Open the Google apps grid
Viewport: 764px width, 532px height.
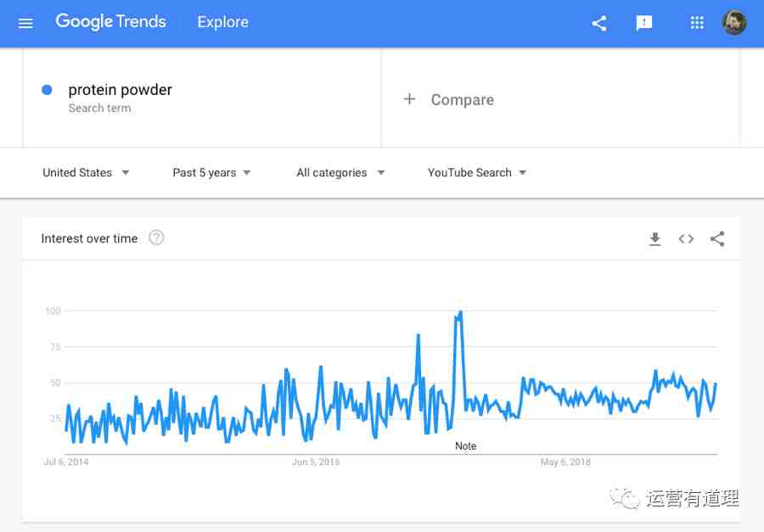[697, 22]
